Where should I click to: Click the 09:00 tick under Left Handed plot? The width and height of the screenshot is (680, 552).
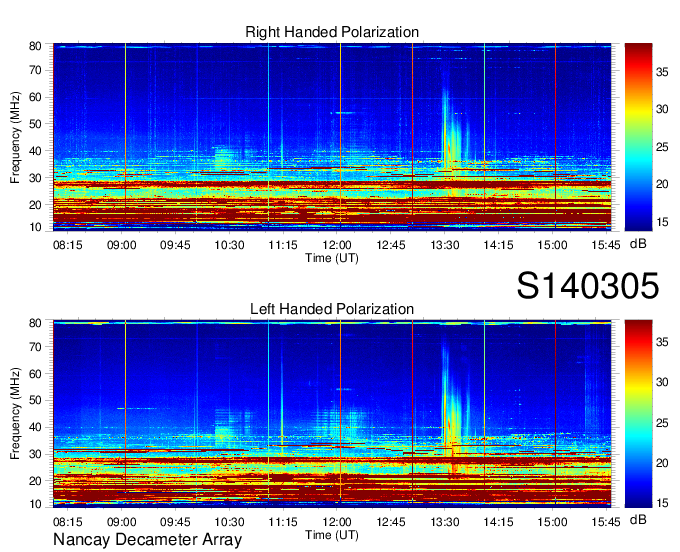(122, 522)
